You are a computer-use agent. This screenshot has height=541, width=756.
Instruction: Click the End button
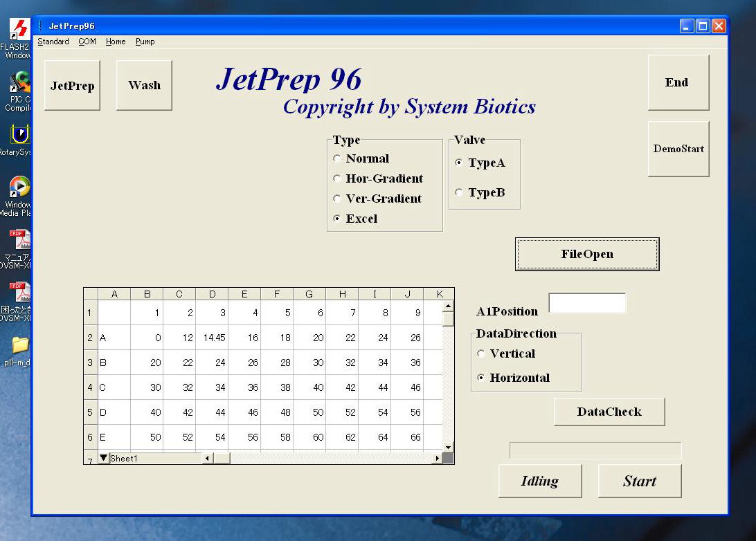(x=678, y=82)
